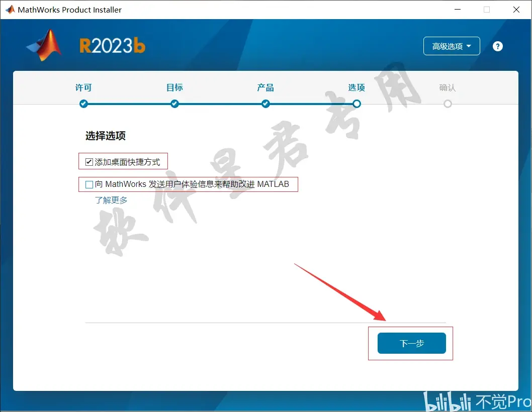Click the MATLAB logo in the header

click(x=44, y=45)
